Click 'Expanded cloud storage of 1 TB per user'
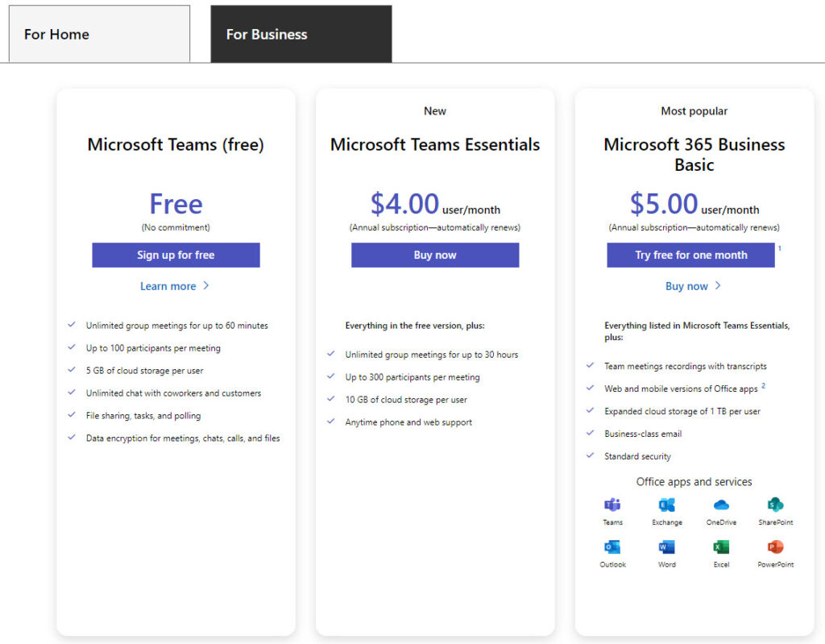The height and width of the screenshot is (644, 825). 682,411
